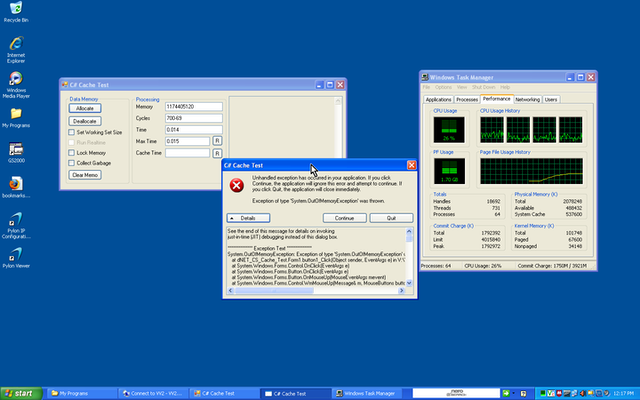The width and height of the screenshot is (640, 400).
Task: Click the red error icon in the exception dialog
Action: [237, 185]
